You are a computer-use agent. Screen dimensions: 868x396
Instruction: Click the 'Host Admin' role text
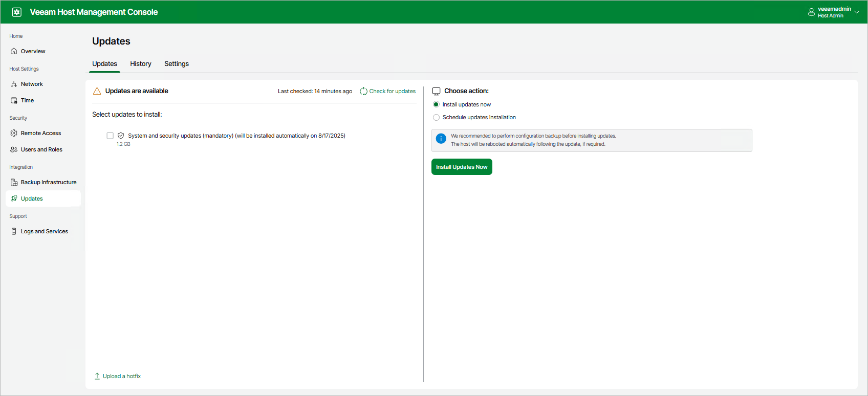831,16
